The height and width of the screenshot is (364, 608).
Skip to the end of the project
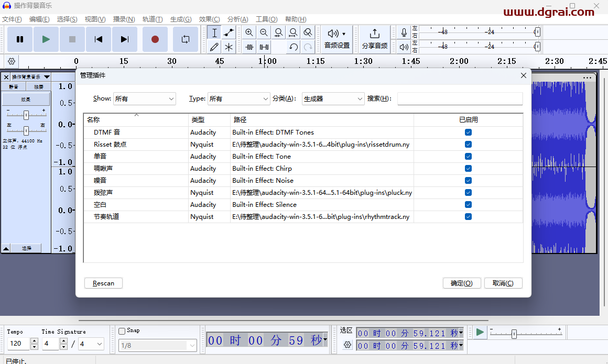tap(124, 39)
